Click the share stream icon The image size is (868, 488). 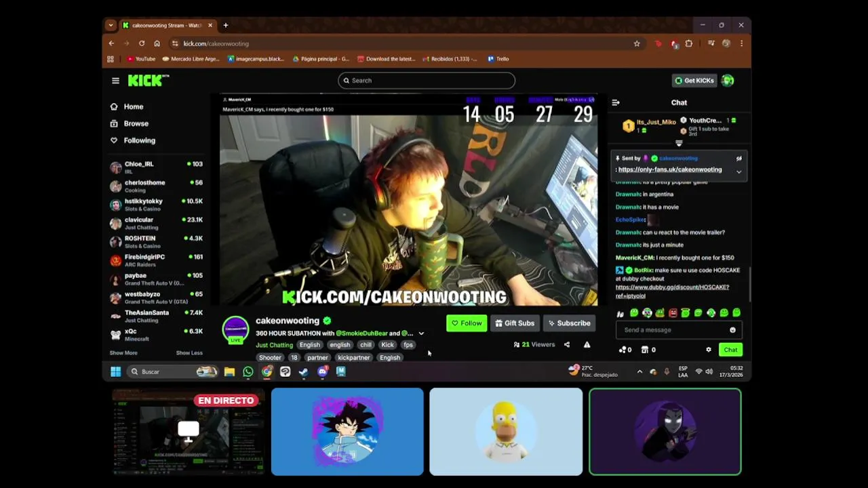point(567,345)
